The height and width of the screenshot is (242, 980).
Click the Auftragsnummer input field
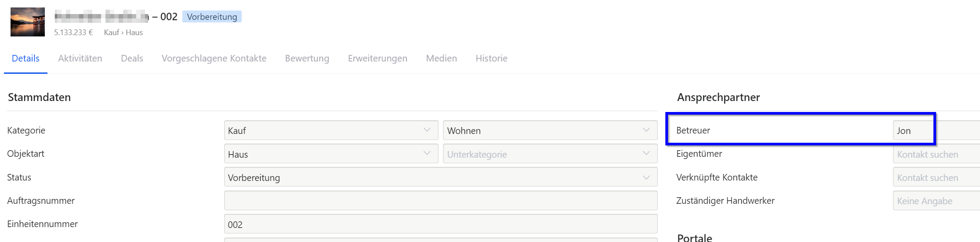[x=440, y=201]
